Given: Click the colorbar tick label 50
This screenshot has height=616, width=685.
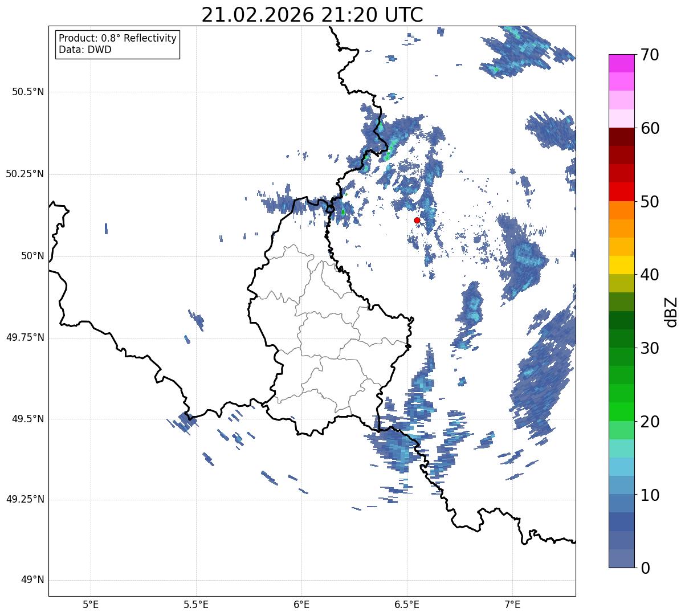Looking at the screenshot, I should tap(650, 202).
